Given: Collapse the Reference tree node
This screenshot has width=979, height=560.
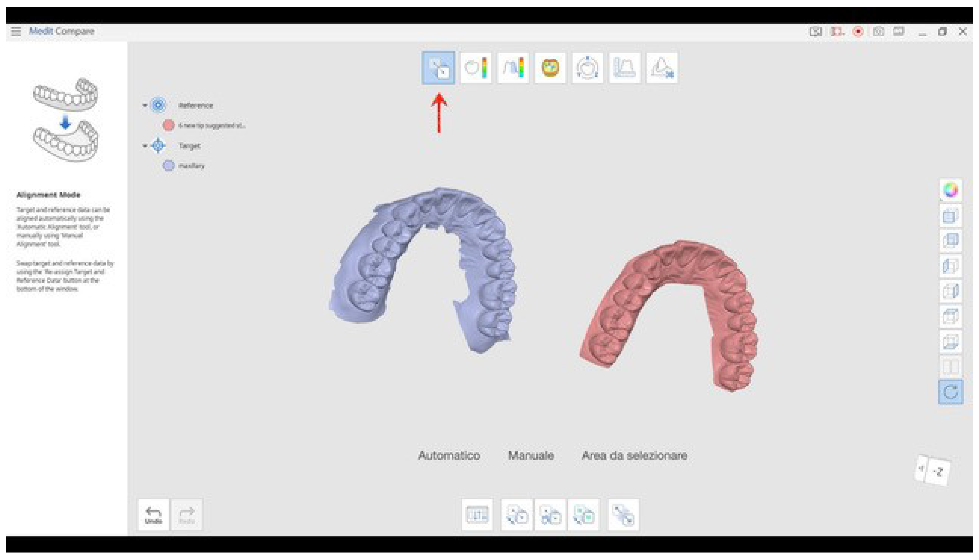Looking at the screenshot, I should [145, 105].
